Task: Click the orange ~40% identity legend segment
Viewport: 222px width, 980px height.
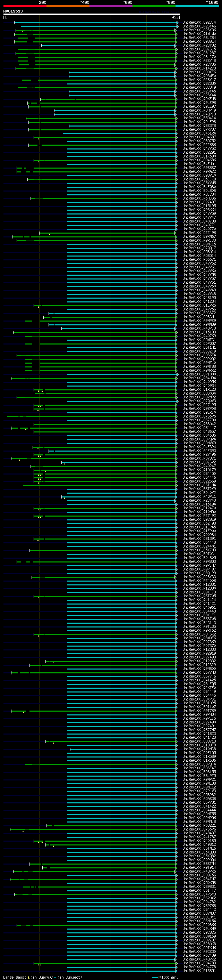Action: pos(68,7)
